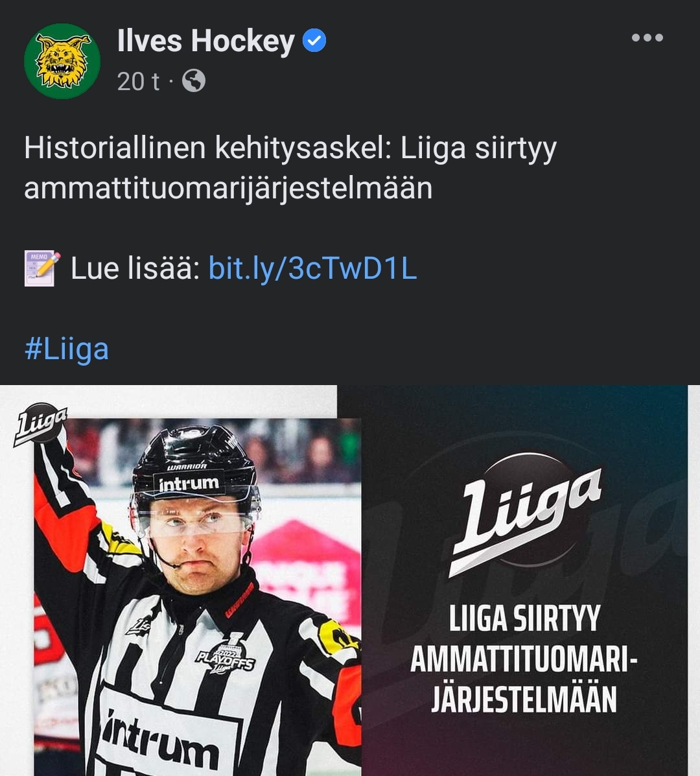The image size is (700, 776).
Task: Open the referee photo in the post
Action: click(194, 583)
